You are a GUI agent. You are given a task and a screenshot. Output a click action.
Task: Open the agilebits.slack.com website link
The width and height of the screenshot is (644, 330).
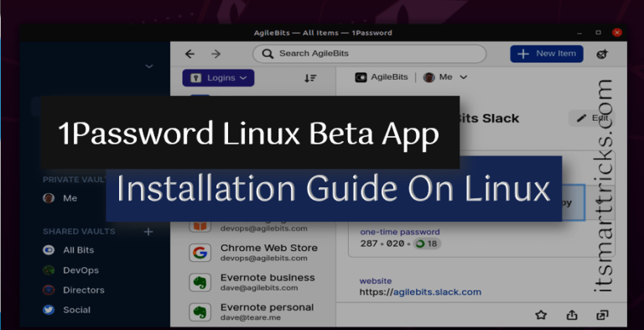[x=420, y=292]
